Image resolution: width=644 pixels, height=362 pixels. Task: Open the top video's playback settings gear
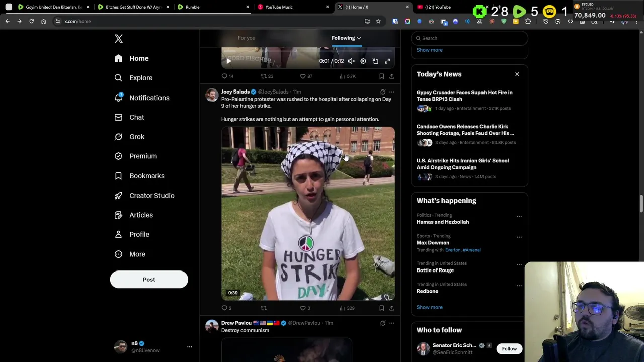(363, 61)
